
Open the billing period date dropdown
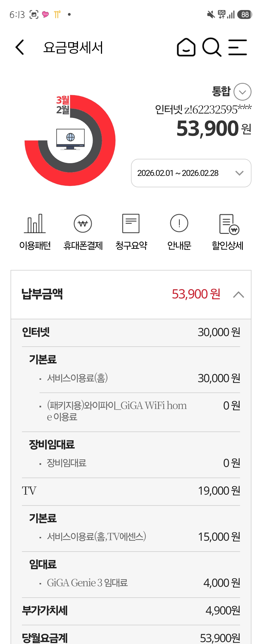(191, 173)
